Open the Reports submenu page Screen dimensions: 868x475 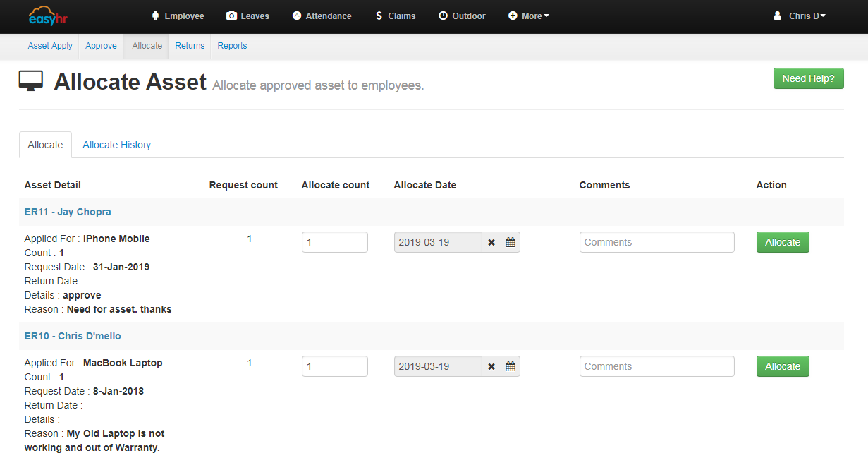point(232,46)
